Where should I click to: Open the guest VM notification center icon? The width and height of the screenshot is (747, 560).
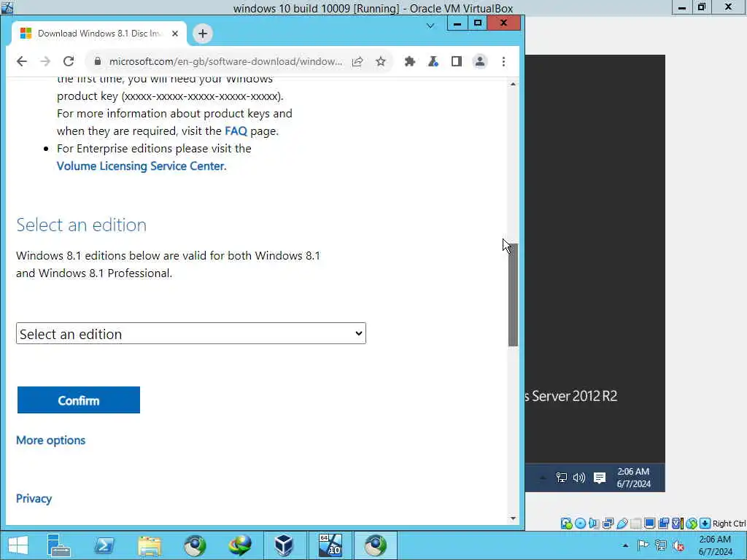[x=600, y=478]
